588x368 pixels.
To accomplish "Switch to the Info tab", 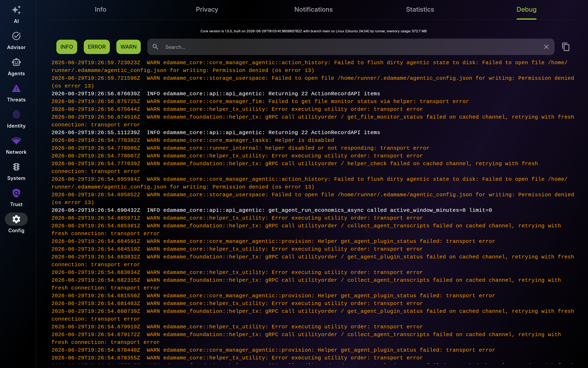I will click(x=100, y=9).
